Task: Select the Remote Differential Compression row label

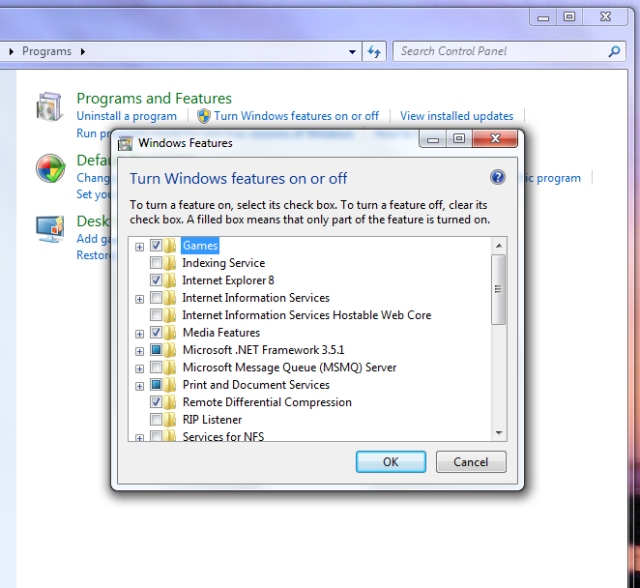Action: (267, 402)
